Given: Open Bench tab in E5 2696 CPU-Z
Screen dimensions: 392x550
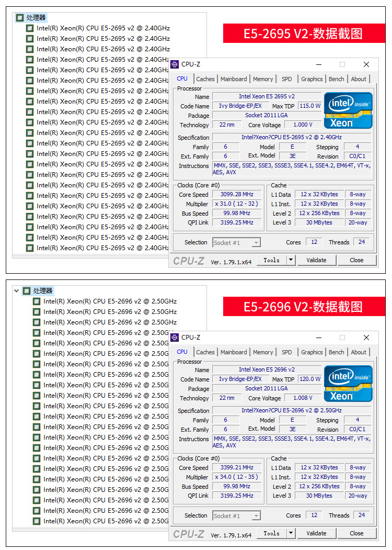Looking at the screenshot, I should click(336, 353).
